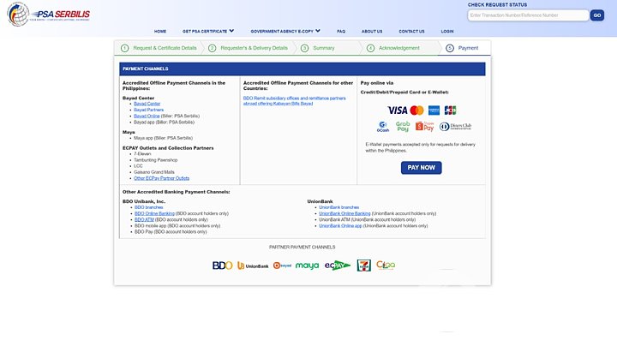Select the Acknowledgement step tab
This screenshot has height=364, width=617.
399,48
